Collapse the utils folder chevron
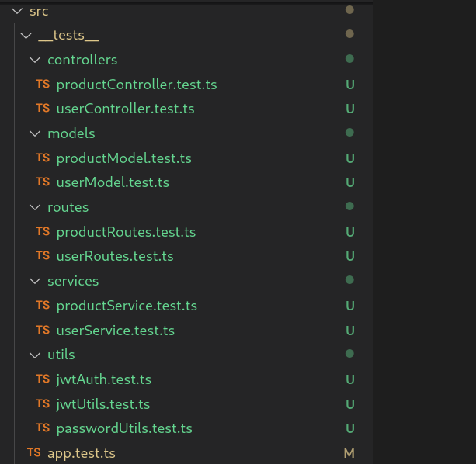The width and height of the screenshot is (476, 464). 34,355
